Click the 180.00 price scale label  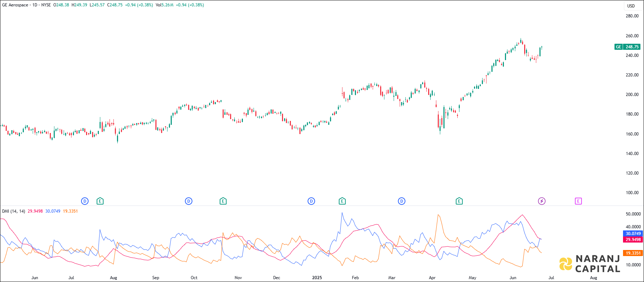click(x=632, y=114)
